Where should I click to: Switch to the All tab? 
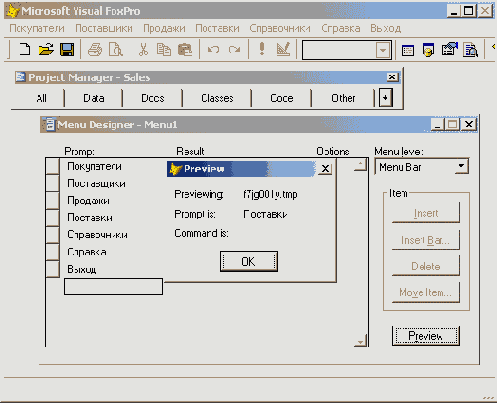tap(41, 98)
